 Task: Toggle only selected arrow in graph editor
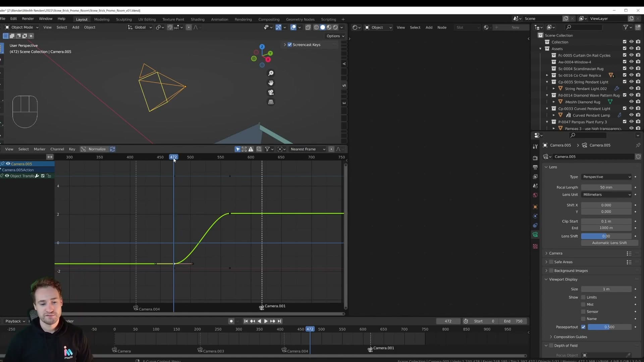pos(238,149)
